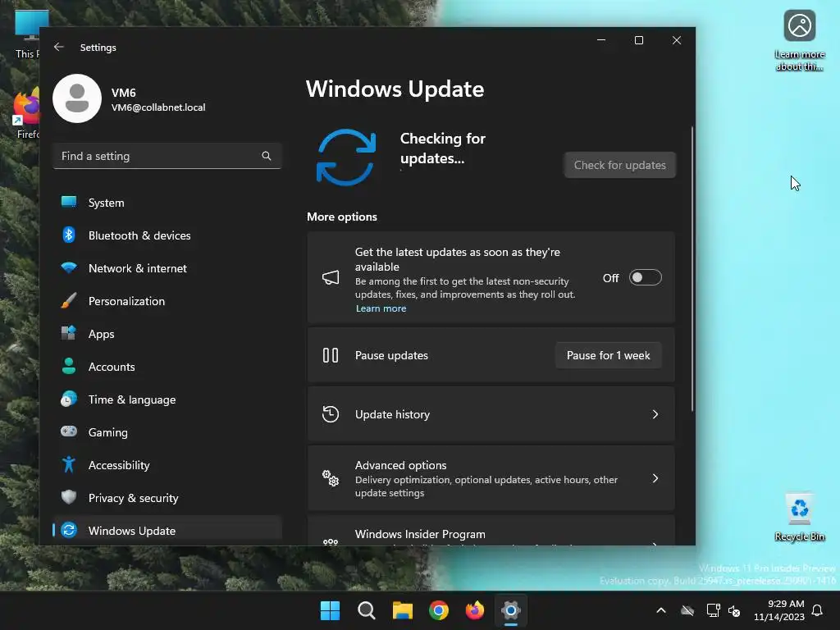The height and width of the screenshot is (630, 840).
Task: Click the Accessibility figure icon
Action: (69, 464)
